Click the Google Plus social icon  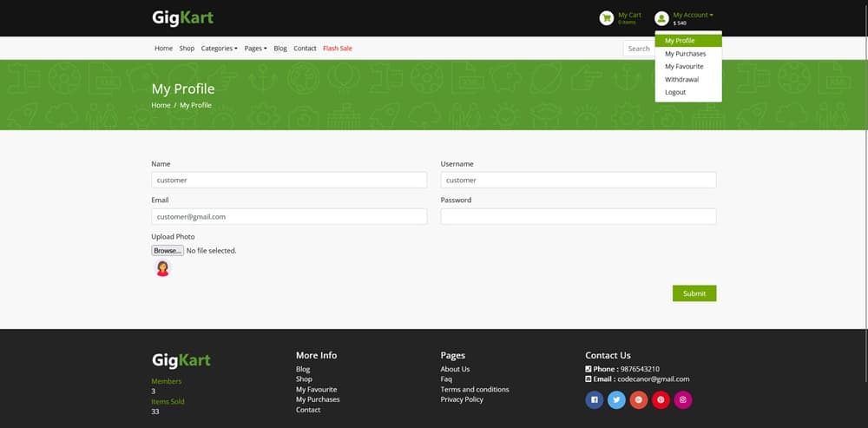pyautogui.click(x=639, y=400)
